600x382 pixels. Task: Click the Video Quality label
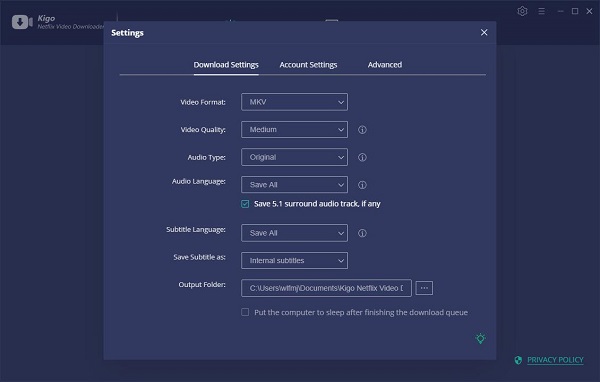tap(203, 130)
